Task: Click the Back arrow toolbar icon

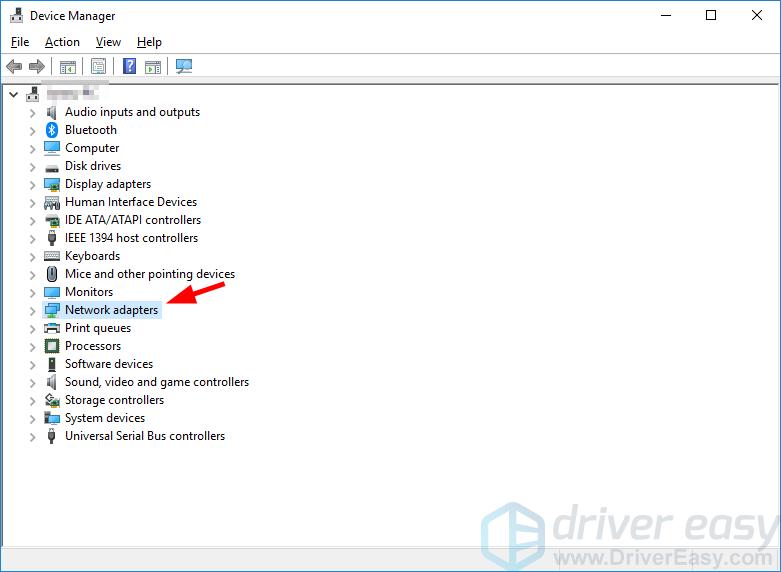Action: point(14,66)
